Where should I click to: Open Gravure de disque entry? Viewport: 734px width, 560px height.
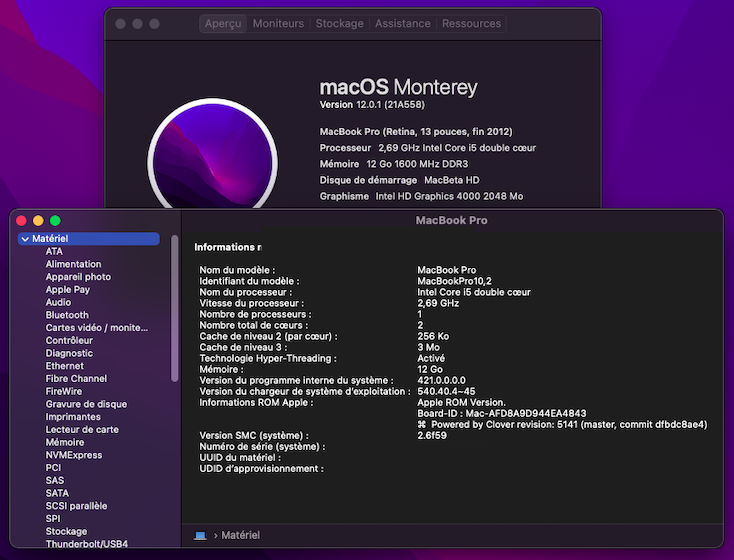[x=86, y=404]
